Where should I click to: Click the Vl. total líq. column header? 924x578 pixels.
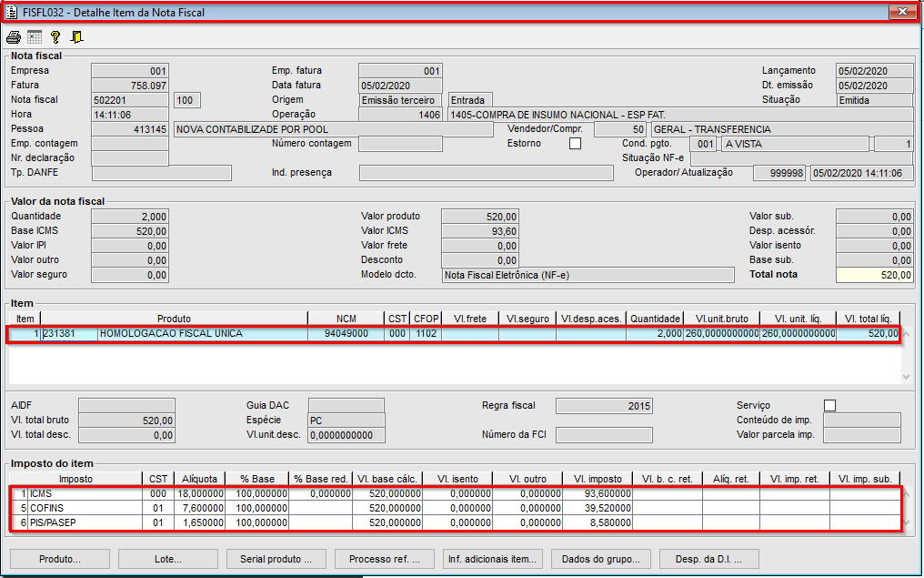868,319
